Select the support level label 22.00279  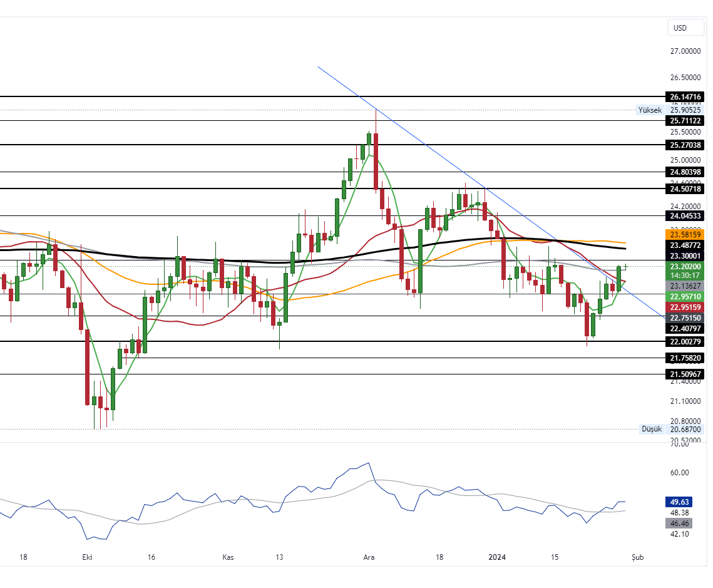pos(685,342)
